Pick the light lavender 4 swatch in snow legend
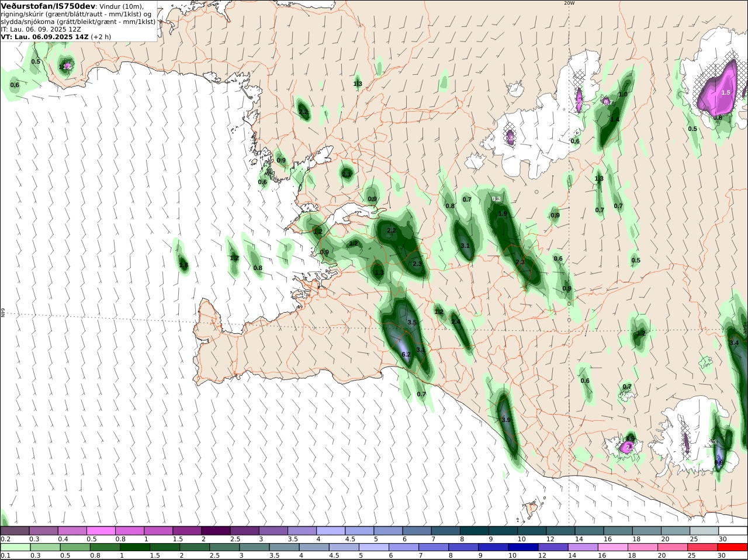The height and width of the screenshot is (560, 748). [x=331, y=531]
